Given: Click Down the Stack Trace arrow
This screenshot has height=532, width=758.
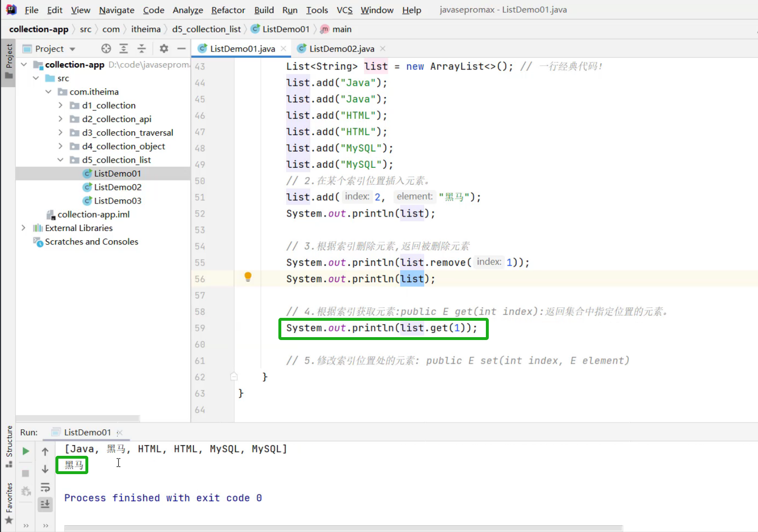Looking at the screenshot, I should pos(45,469).
